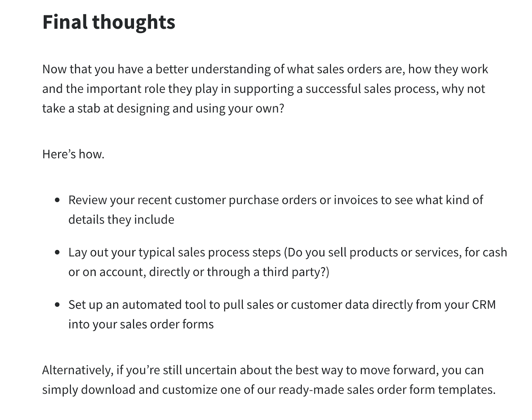This screenshot has height=420, width=532.
Task: Click the "Here's how." line
Action: click(73, 154)
